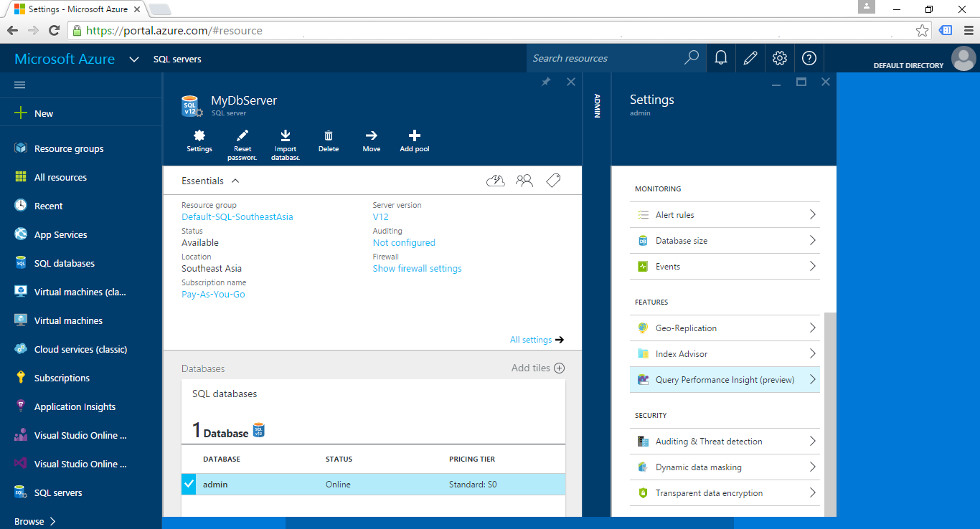The width and height of the screenshot is (980, 529).
Task: Open Events settings item
Action: 725,267
